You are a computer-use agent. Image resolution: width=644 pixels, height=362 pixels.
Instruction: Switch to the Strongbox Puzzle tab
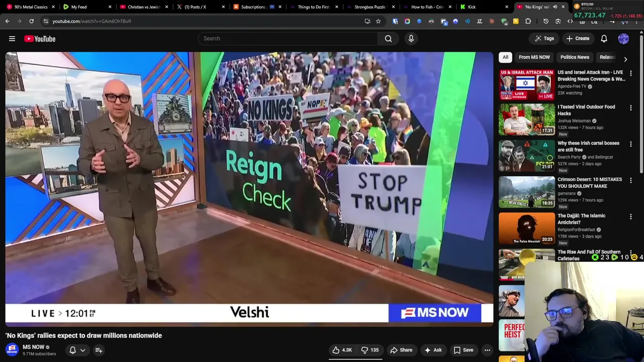click(x=370, y=7)
